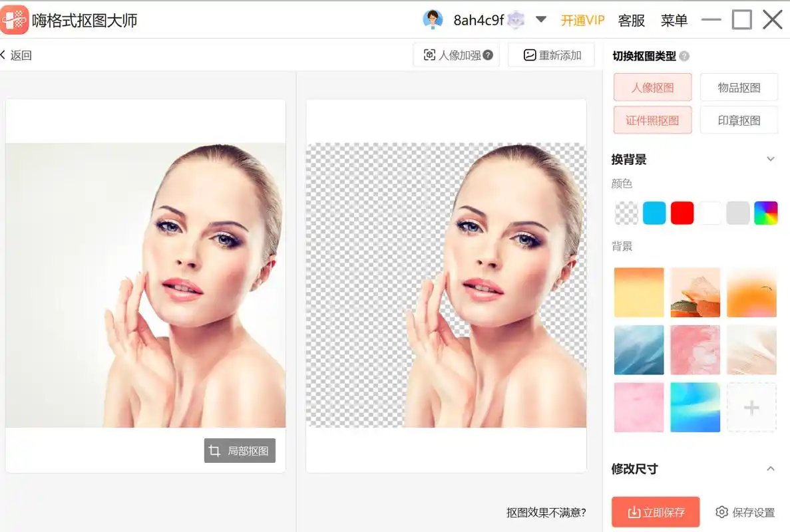Enable 印章抠图 stamp cutout mode
790x532 pixels.
[739, 120]
